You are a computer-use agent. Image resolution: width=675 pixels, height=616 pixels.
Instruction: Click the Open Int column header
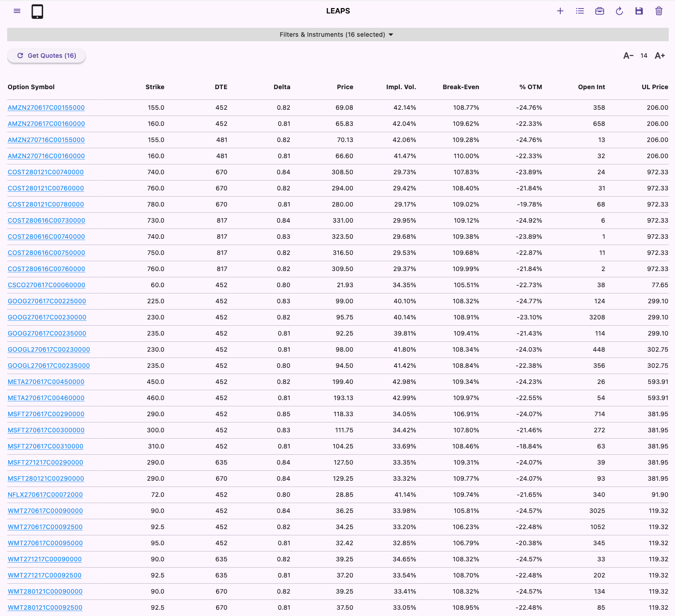[x=591, y=87]
